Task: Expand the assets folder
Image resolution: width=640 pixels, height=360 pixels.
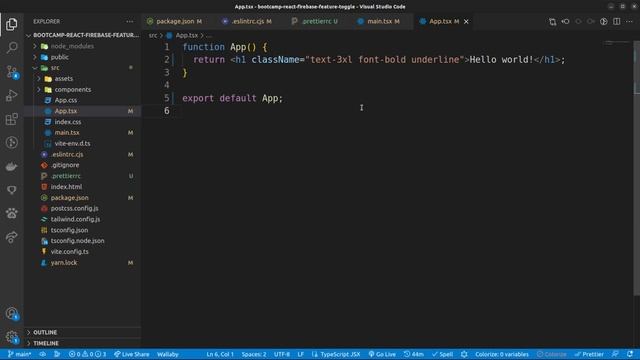Action: pyautogui.click(x=64, y=79)
